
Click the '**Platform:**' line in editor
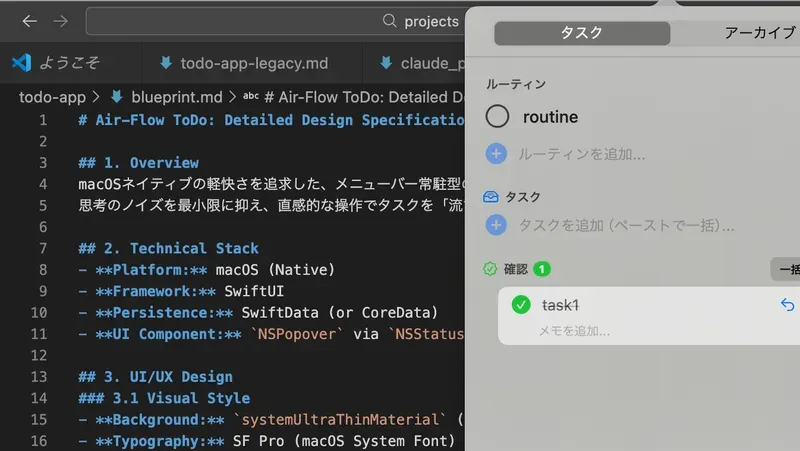click(x=207, y=270)
